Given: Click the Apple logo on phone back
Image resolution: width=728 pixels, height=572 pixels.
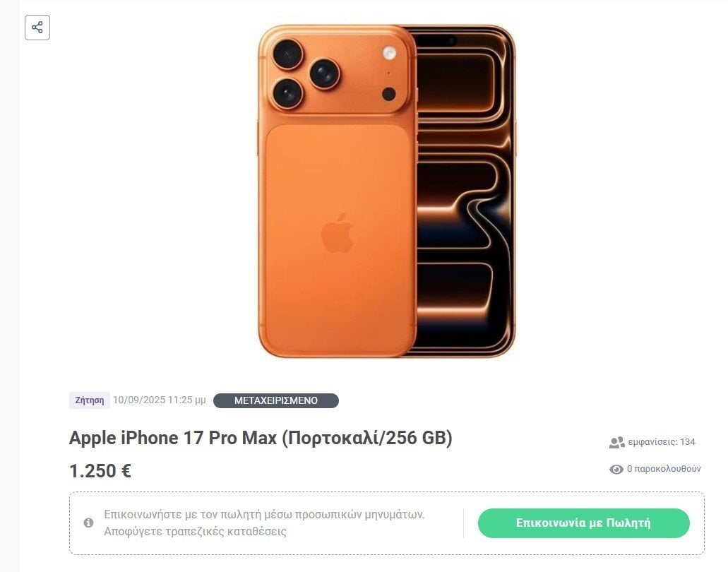Looking at the screenshot, I should (x=338, y=233).
